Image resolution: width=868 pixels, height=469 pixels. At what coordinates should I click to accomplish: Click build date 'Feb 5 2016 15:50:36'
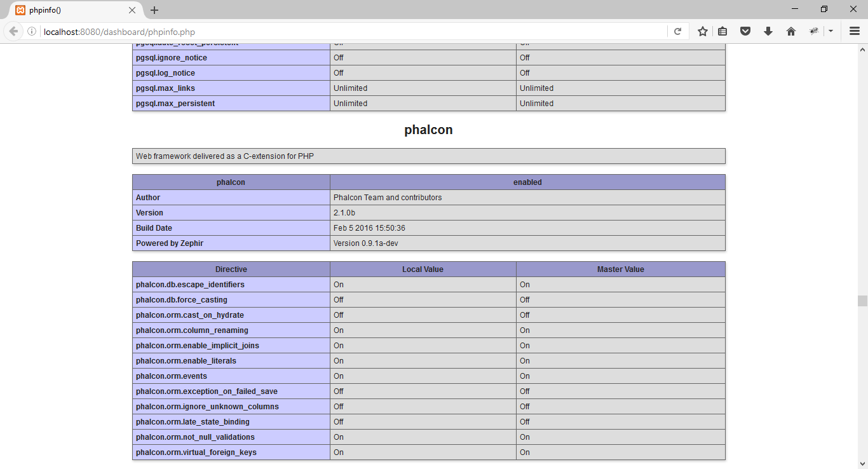pos(369,228)
